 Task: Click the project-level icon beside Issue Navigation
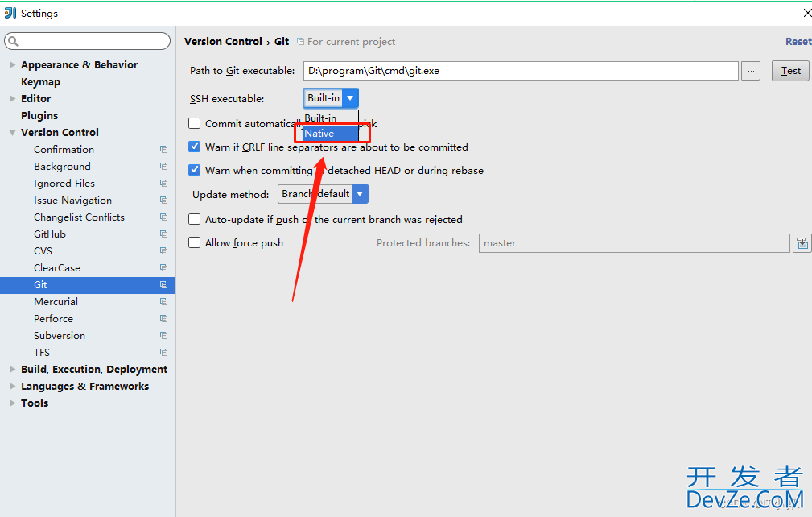tap(163, 201)
